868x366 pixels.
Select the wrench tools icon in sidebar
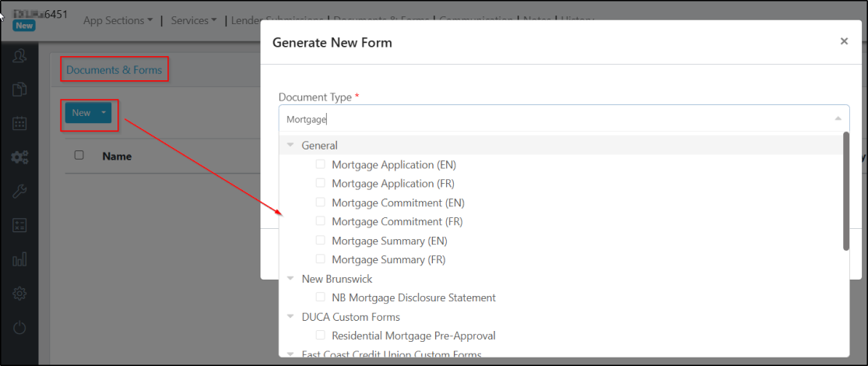pyautogui.click(x=19, y=192)
